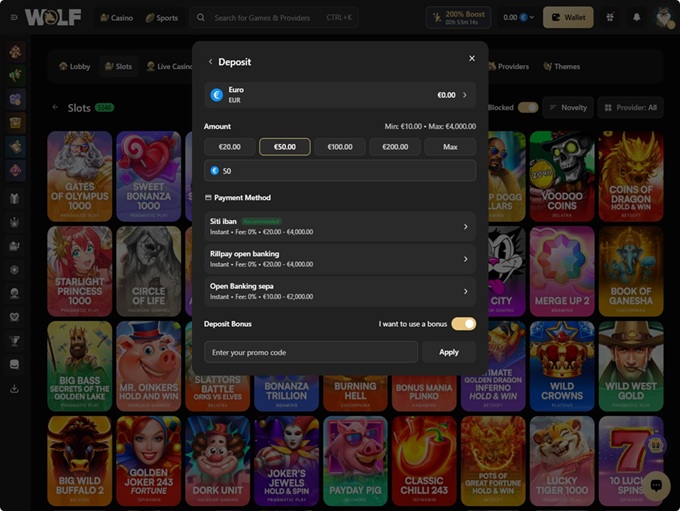680x511 pixels.
Task: Open the heart favorites sidebar icon
Action: [14, 317]
